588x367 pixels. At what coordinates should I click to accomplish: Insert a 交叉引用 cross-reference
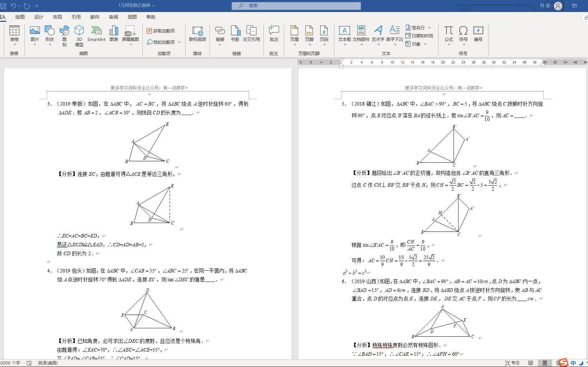click(x=251, y=34)
